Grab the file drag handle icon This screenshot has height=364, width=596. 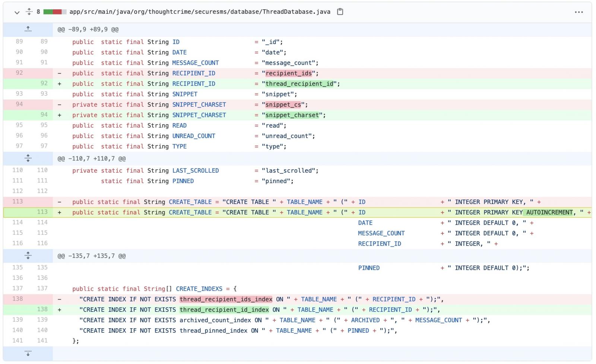(x=29, y=12)
